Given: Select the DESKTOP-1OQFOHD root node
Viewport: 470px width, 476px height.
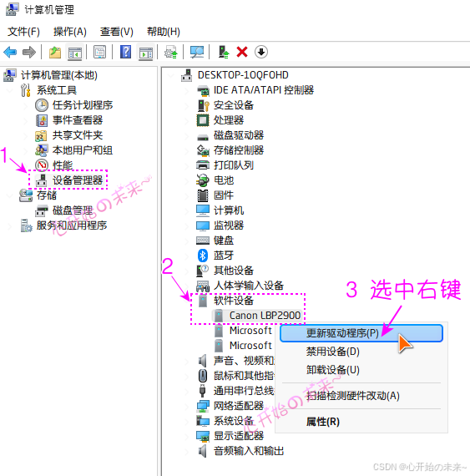Looking at the screenshot, I should coord(243,75).
